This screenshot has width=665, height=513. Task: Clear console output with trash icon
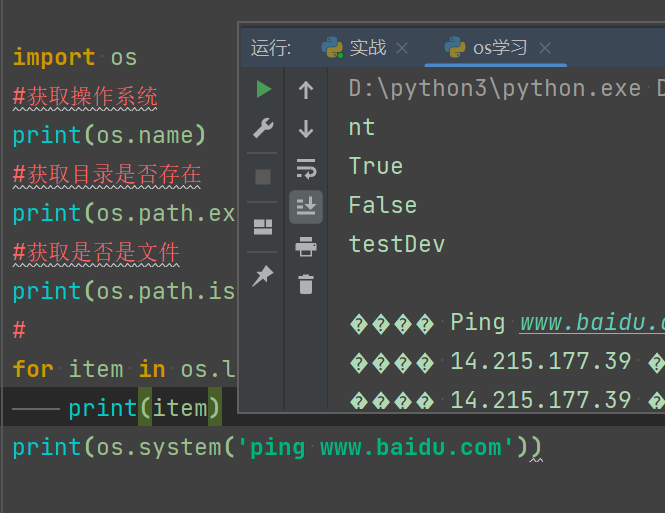306,285
